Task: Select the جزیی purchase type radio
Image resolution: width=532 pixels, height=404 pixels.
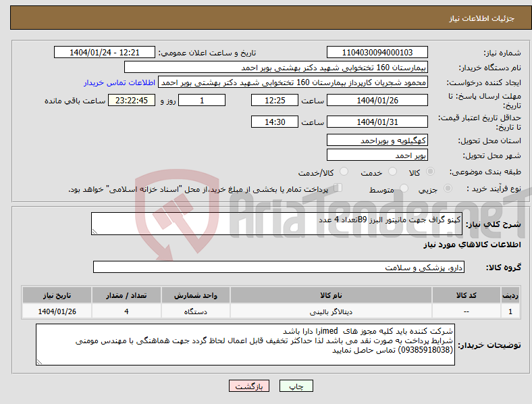Action: [448, 188]
